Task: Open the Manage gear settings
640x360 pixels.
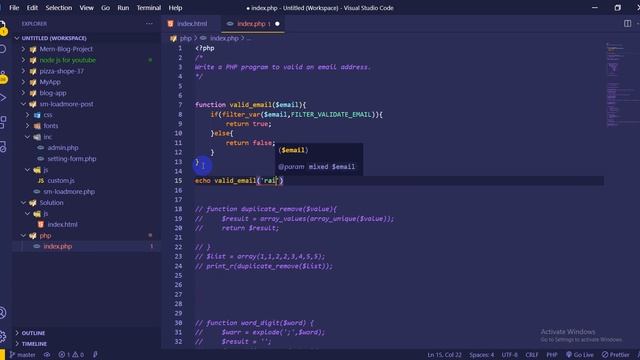Action: coord(3,336)
